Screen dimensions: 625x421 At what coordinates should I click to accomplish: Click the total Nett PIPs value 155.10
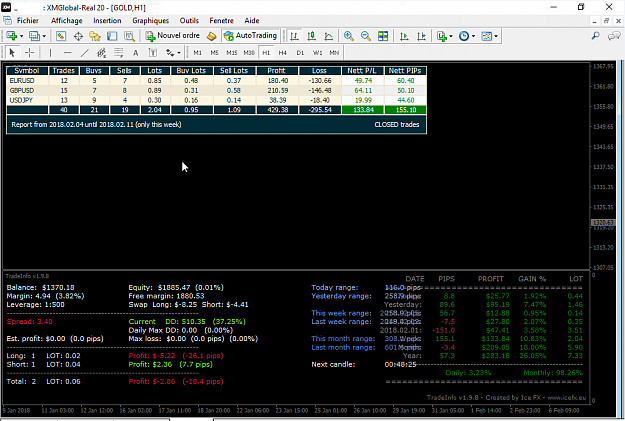[x=405, y=110]
